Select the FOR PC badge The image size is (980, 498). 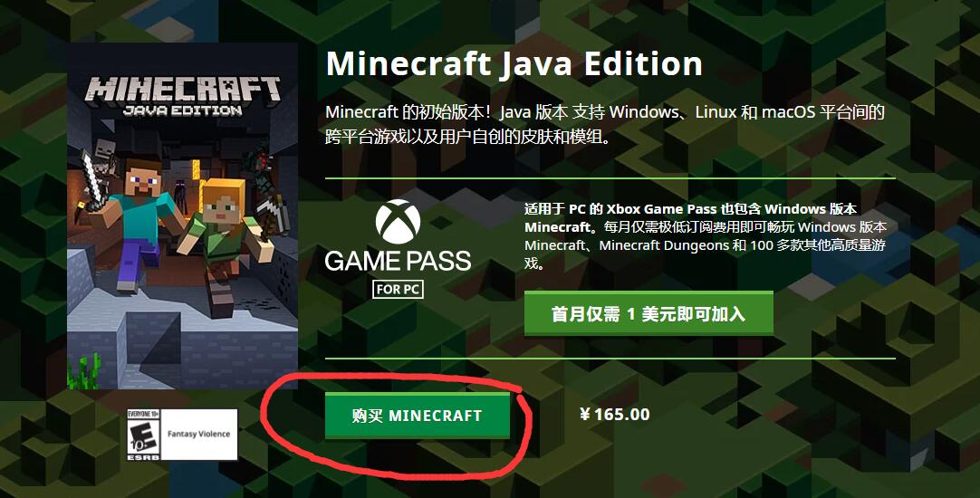[399, 290]
